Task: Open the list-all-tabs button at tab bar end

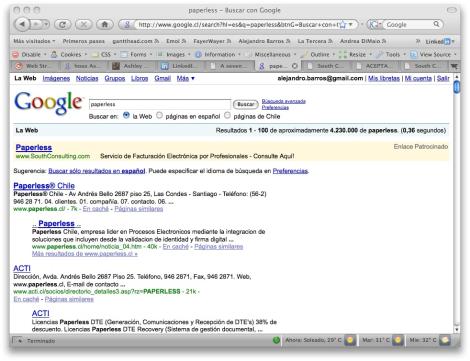Action: [454, 66]
